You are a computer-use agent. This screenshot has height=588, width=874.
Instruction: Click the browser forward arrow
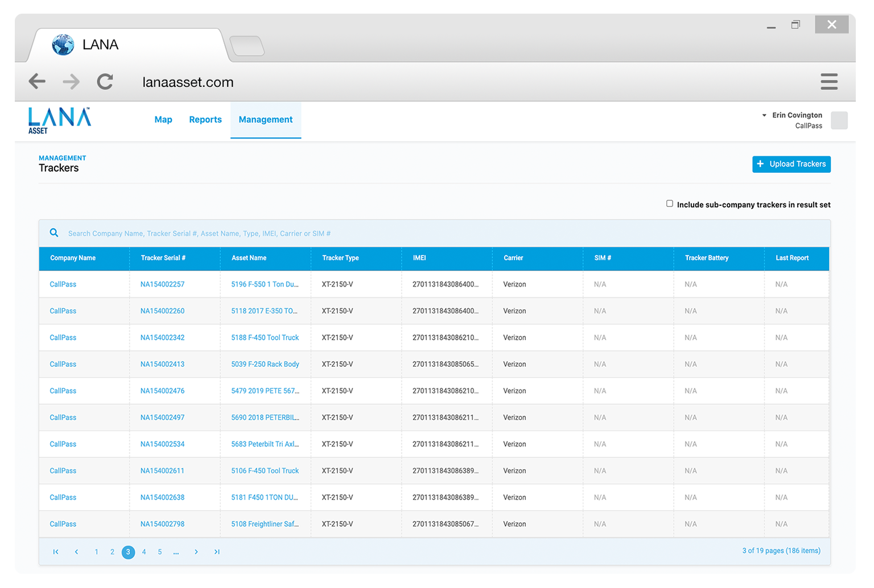(71, 81)
